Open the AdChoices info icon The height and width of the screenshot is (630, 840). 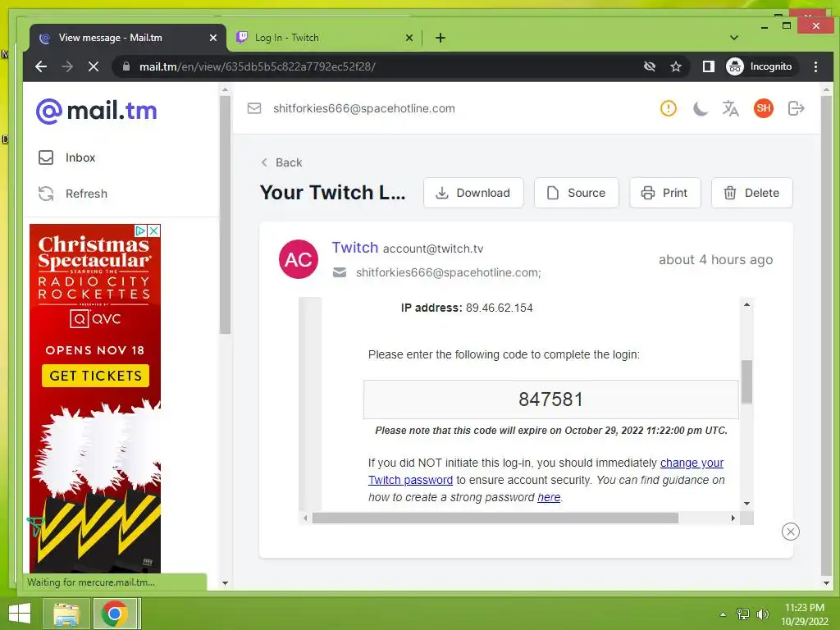140,231
